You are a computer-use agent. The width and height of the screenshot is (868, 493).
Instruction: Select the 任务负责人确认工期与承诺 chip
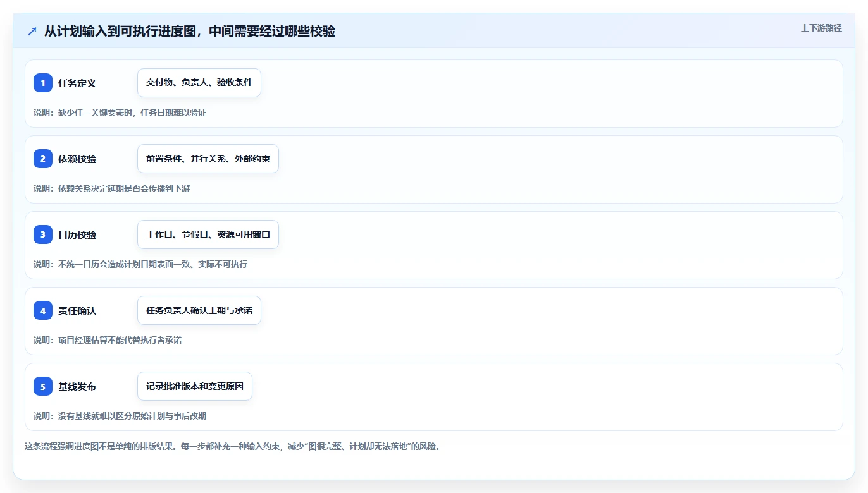199,310
